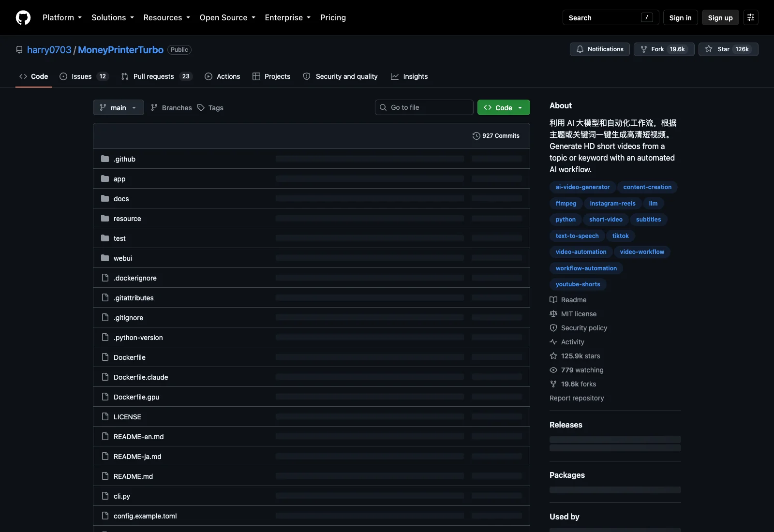Click the repository icon beside harry0703
The width and height of the screenshot is (774, 532).
coord(19,50)
